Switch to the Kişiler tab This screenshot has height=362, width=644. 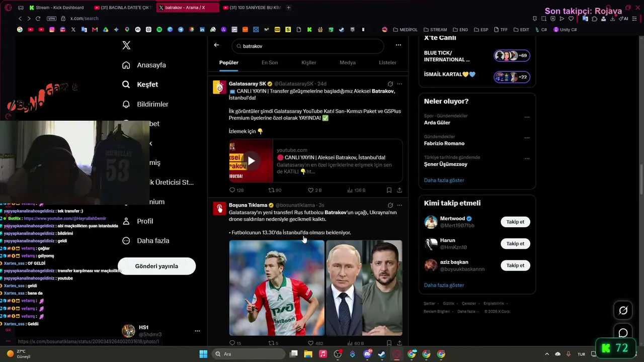point(309,63)
